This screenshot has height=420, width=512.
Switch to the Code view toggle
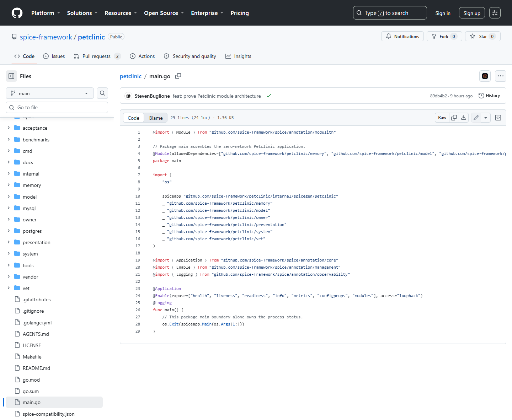pos(133,118)
